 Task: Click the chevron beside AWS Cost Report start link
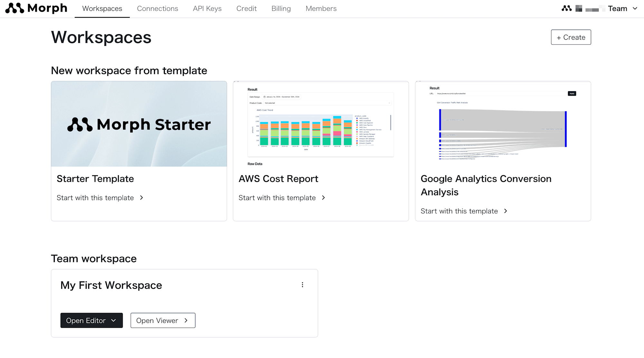pos(323,198)
